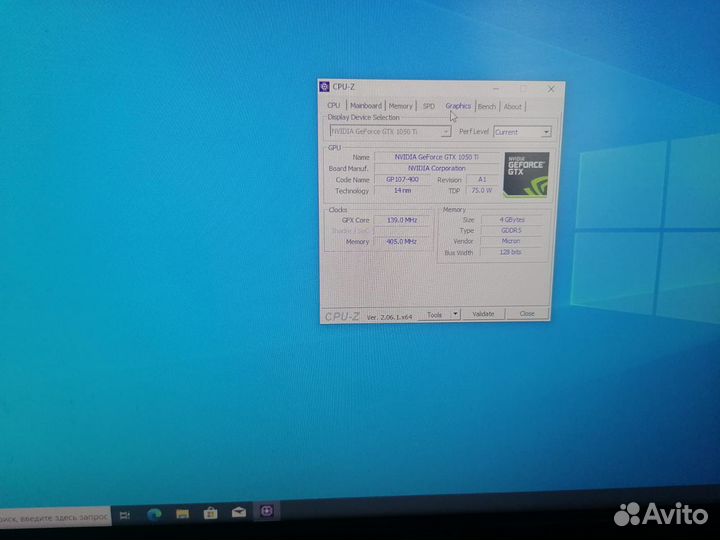Launch Microsoft Edge from the taskbar
This screenshot has width=720, height=540.
coord(154,514)
